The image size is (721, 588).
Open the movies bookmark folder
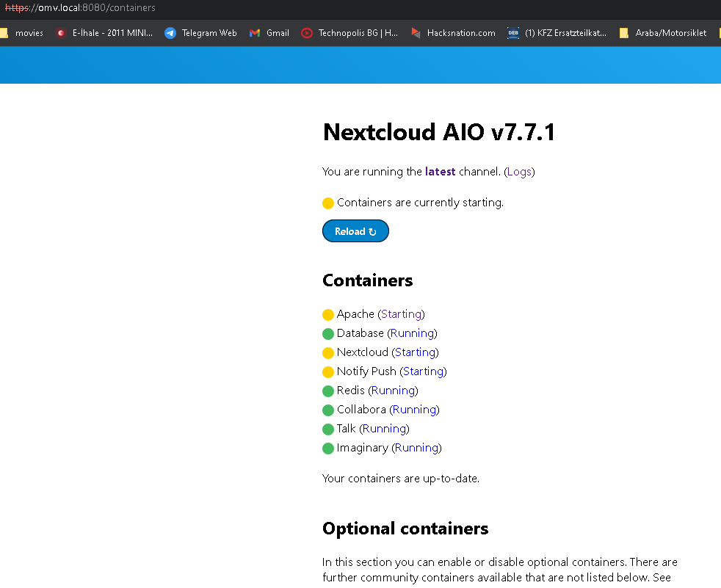(22, 33)
